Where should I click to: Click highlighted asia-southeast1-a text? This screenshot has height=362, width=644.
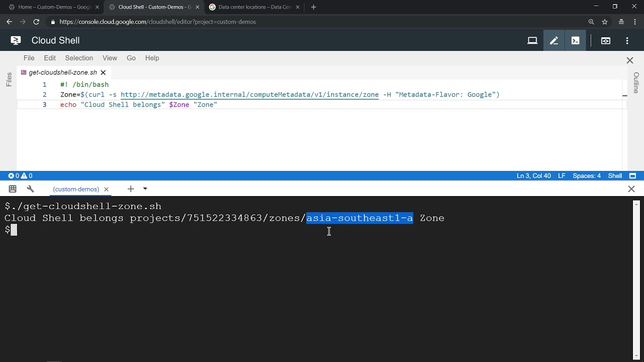(360, 218)
